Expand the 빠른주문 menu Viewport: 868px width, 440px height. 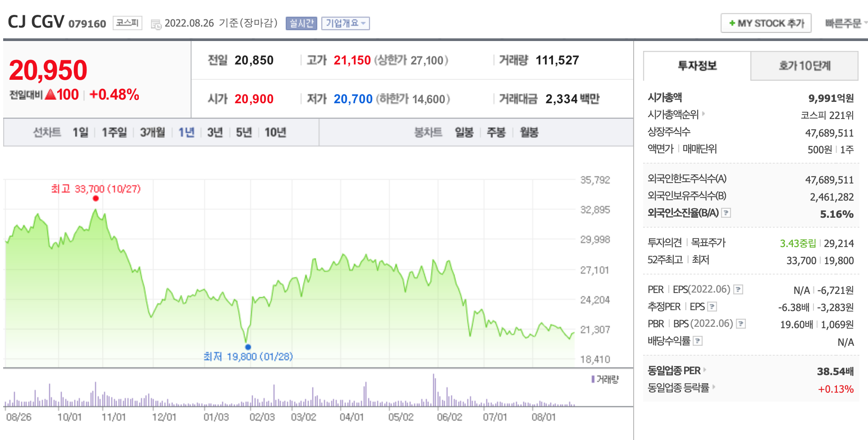point(845,23)
